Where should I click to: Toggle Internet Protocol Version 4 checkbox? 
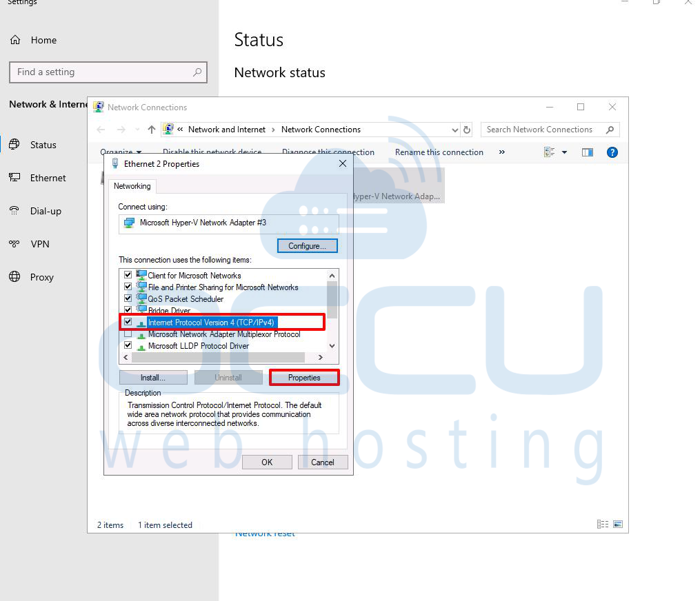point(128,322)
